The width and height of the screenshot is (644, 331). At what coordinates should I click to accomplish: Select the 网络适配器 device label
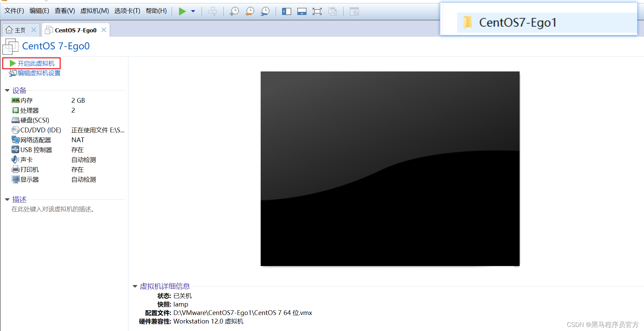click(x=36, y=140)
